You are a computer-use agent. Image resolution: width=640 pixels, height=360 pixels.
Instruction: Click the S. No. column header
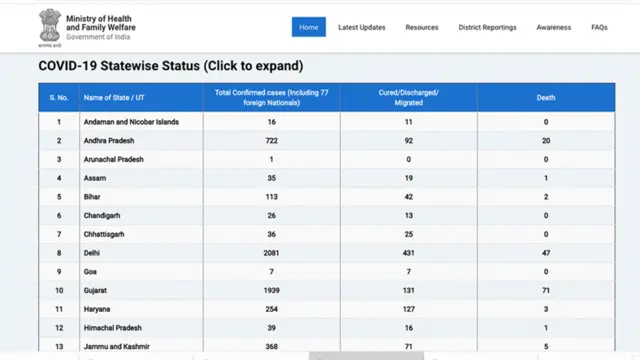point(59,98)
